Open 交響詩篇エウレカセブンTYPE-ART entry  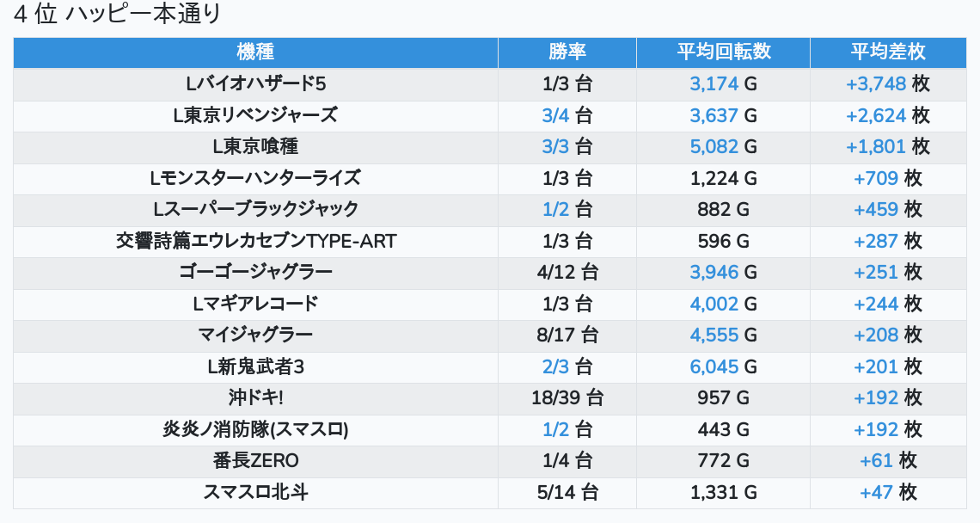tap(255, 241)
